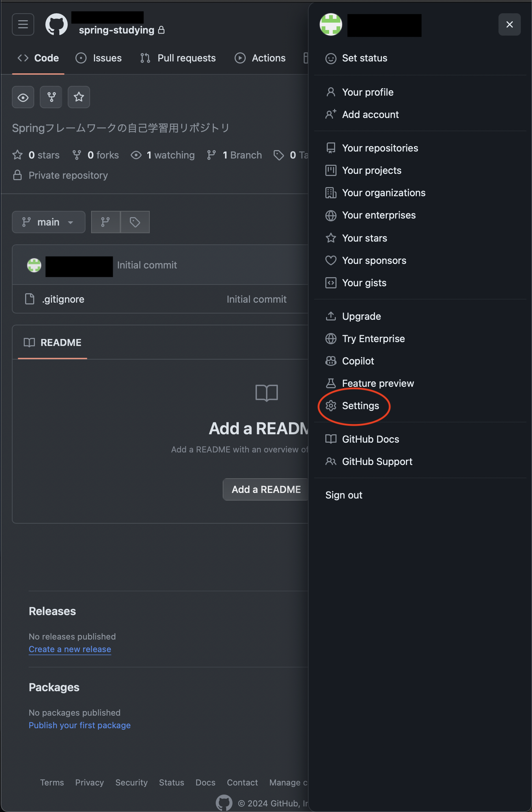
Task: Click Sign out
Action: (x=420, y=495)
